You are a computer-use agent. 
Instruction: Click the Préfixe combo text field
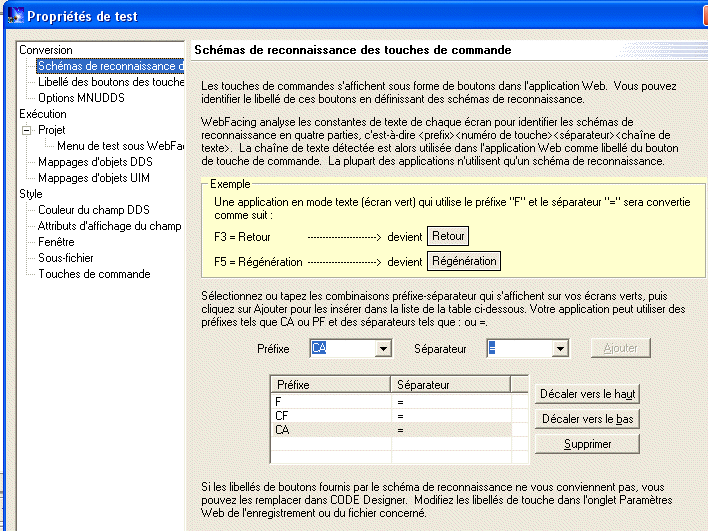coord(343,349)
